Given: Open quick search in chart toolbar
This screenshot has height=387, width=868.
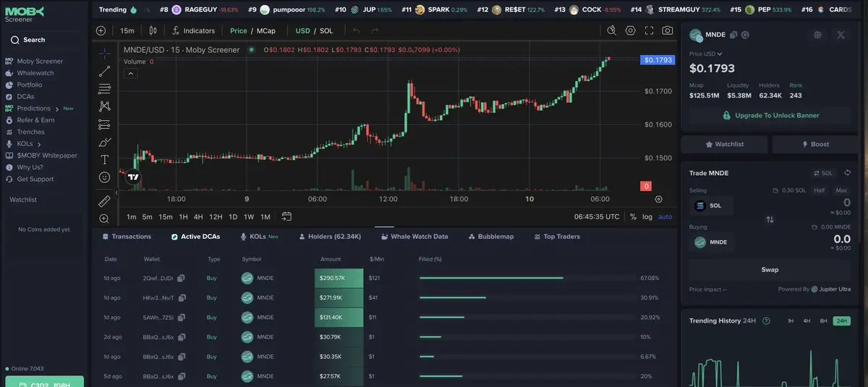Looking at the screenshot, I should (x=611, y=30).
